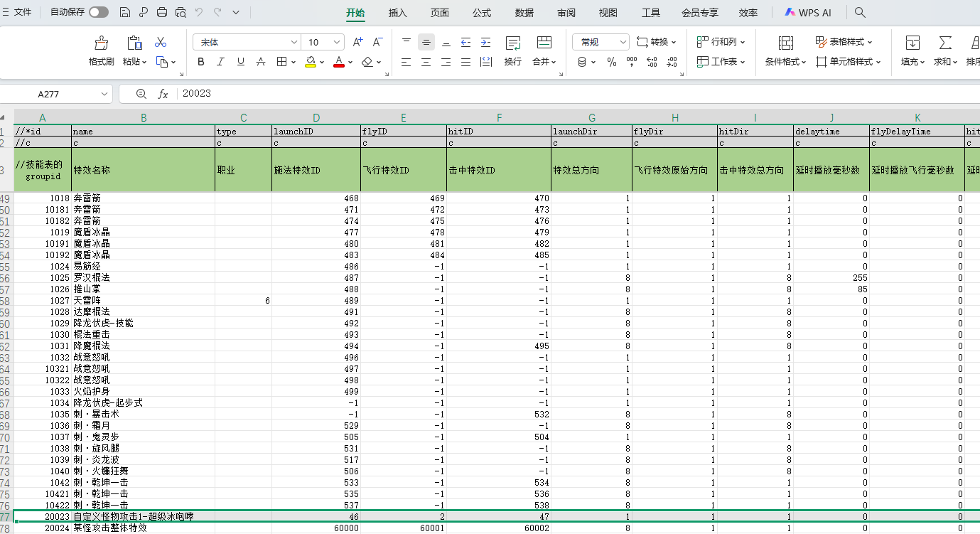
Task: Switch to the 审阅 ribbon tab
Action: pyautogui.click(x=566, y=13)
